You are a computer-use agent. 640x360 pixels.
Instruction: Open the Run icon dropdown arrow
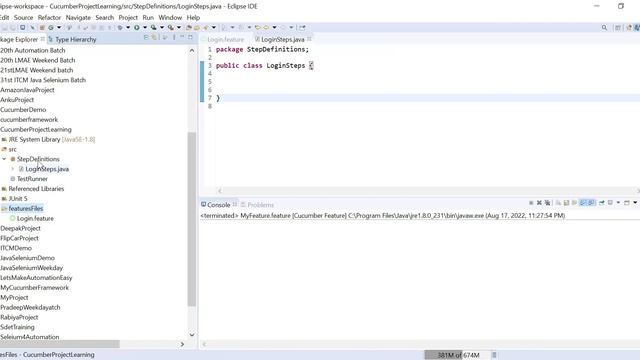(145, 27)
